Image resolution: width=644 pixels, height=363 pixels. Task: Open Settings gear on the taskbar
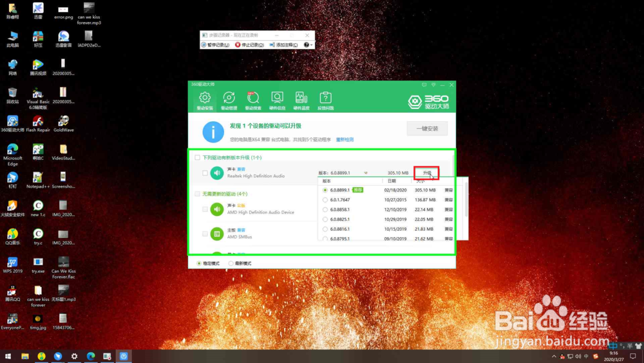tap(74, 356)
